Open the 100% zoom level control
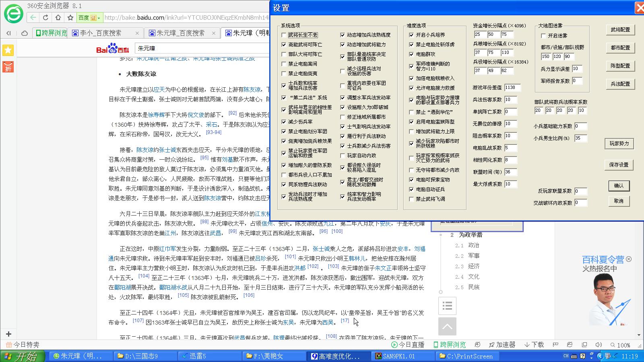 coord(620,345)
